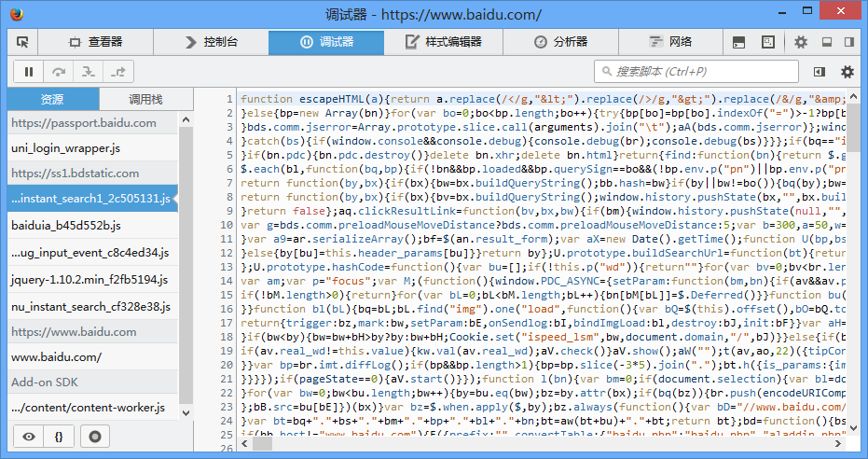Toggle the side panes collapse icon
This screenshot has width=868, height=459.
(x=820, y=72)
